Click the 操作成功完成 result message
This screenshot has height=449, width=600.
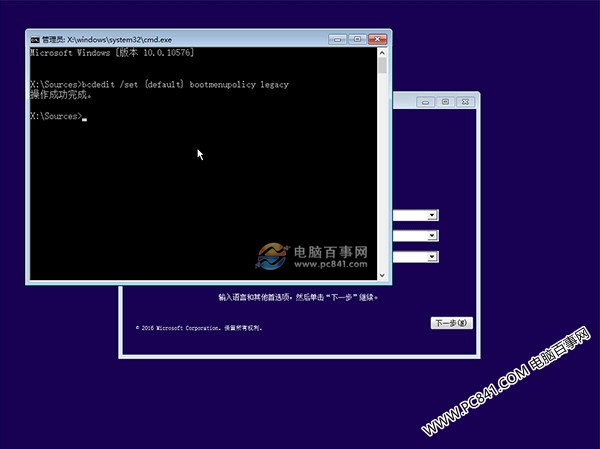pos(61,95)
